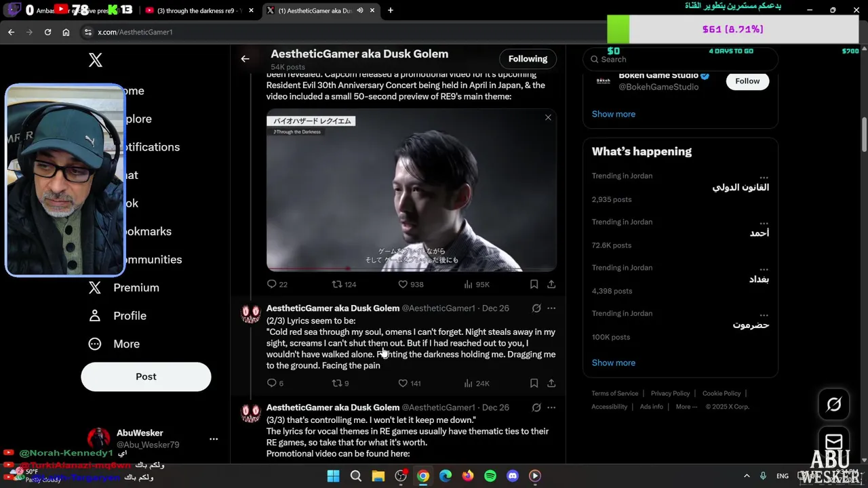Open more options on (3/3) post
The height and width of the screenshot is (488, 868).
coord(551,407)
